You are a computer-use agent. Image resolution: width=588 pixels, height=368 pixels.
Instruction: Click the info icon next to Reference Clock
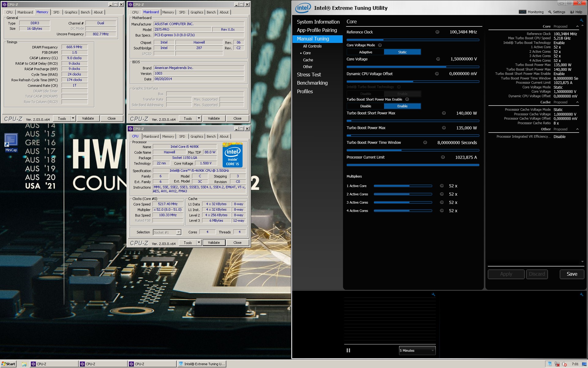coord(437,32)
